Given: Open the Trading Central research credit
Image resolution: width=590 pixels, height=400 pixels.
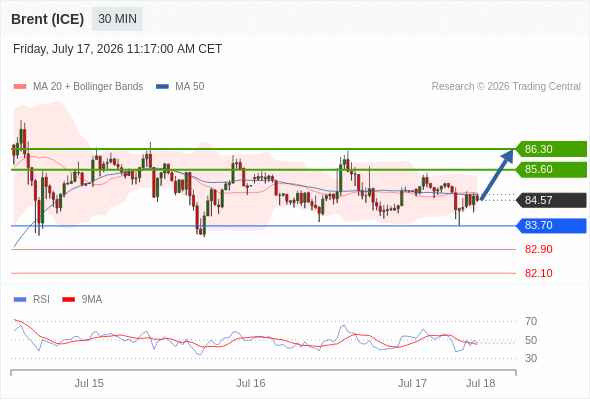Looking at the screenshot, I should pos(506,87).
